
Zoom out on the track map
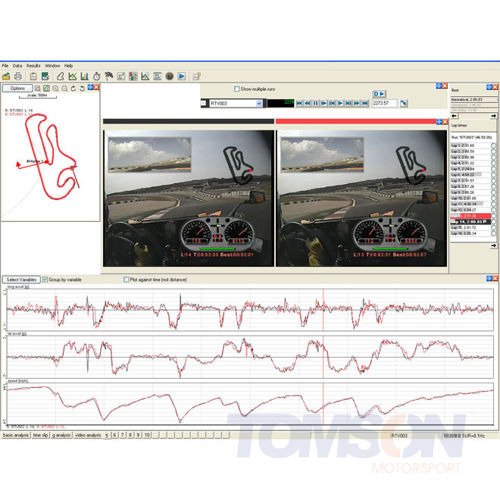[x=64, y=88]
